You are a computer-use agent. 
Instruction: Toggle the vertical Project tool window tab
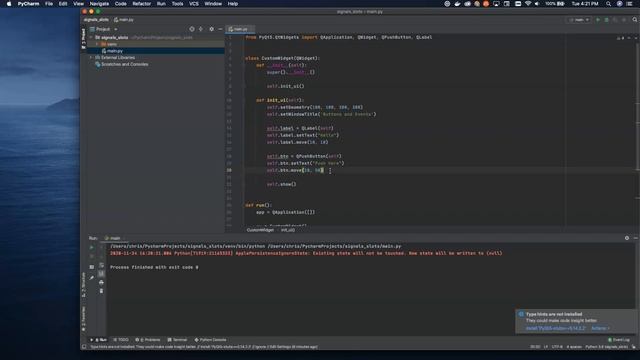[x=84, y=39]
